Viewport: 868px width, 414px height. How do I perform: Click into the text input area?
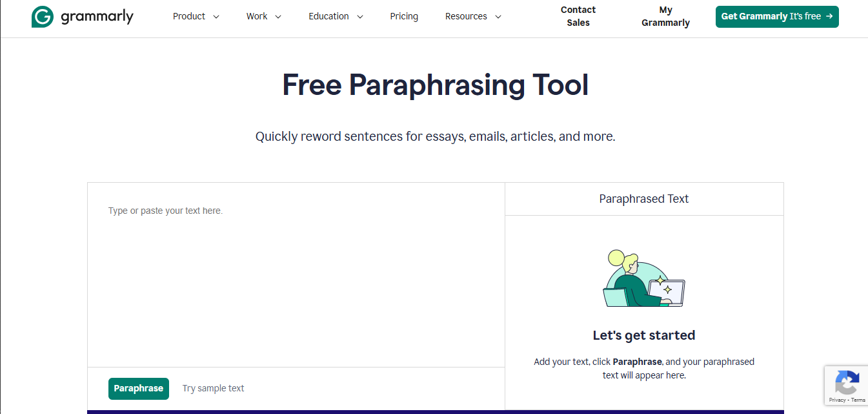(296, 275)
